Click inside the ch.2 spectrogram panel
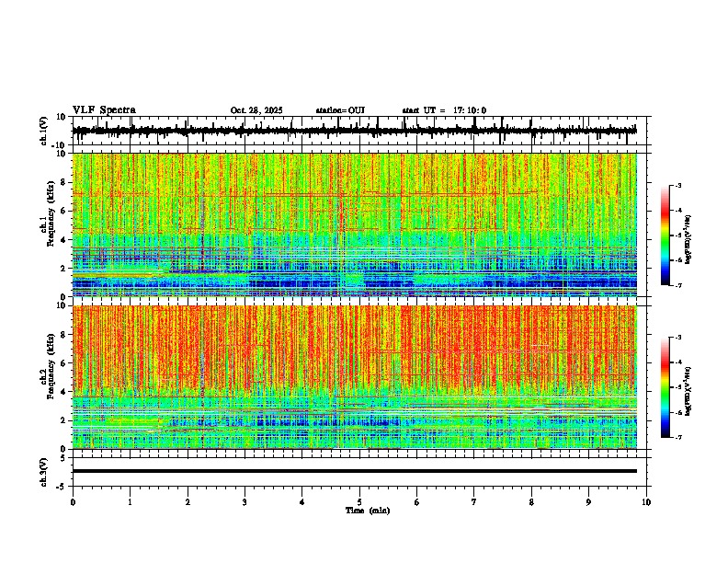Screen dimensions: 728x563 354,377
